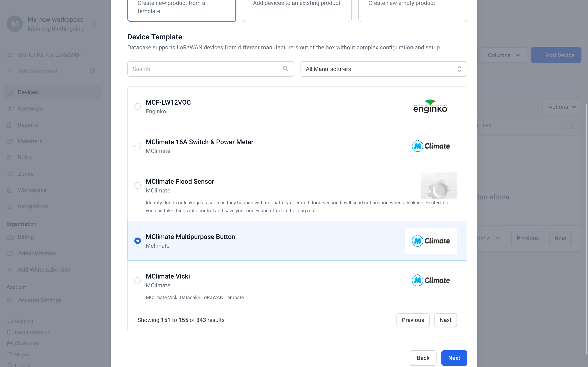
Task: Click the Billing icon in sidebar
Action: (x=10, y=237)
